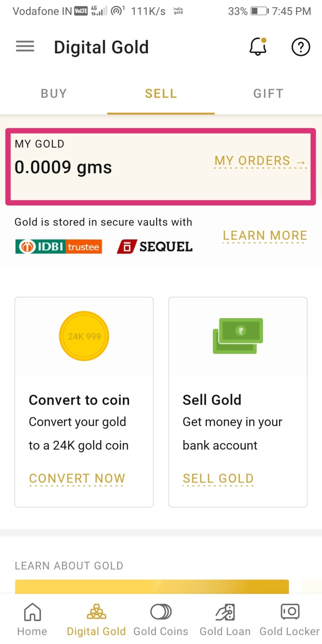The height and width of the screenshot is (644, 322).
Task: Tap the help question mark icon
Action: tap(300, 46)
